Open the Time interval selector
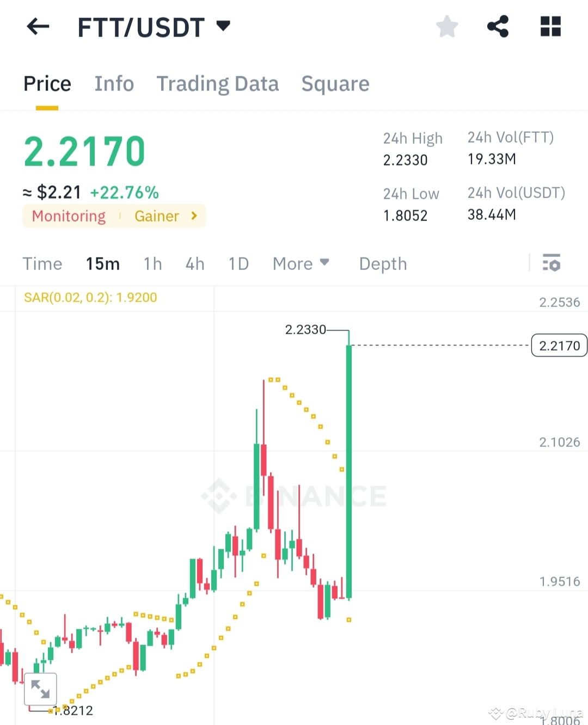The height and width of the screenshot is (725, 588). (42, 263)
